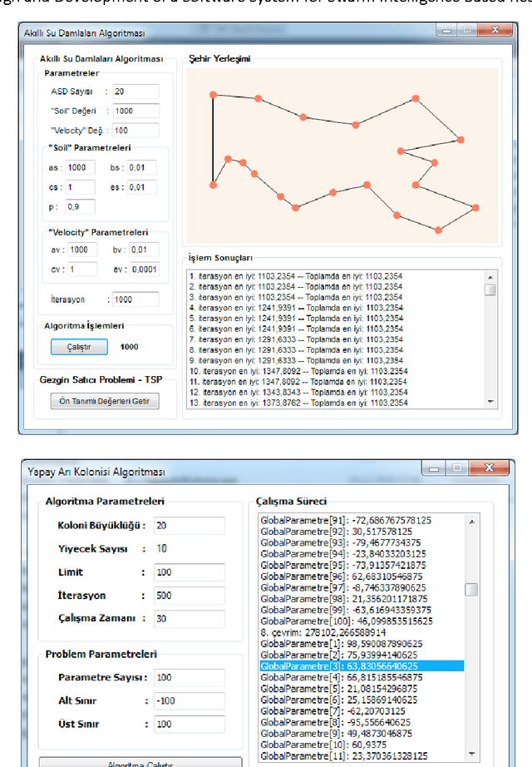Image resolution: width=532 pixels, height=767 pixels.
Task: Select highlighted GlobalParametre[3] row
Action: (362, 666)
